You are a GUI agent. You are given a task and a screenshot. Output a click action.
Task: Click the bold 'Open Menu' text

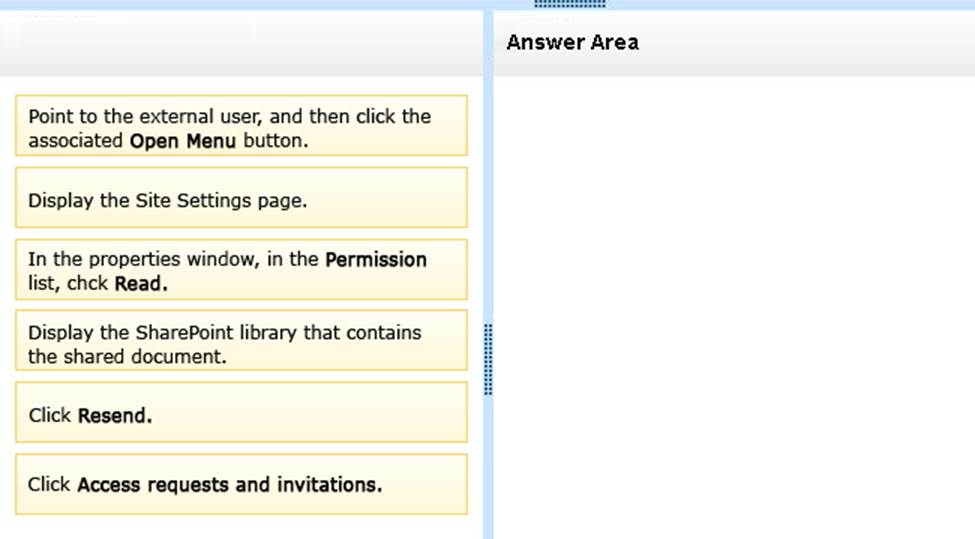183,141
